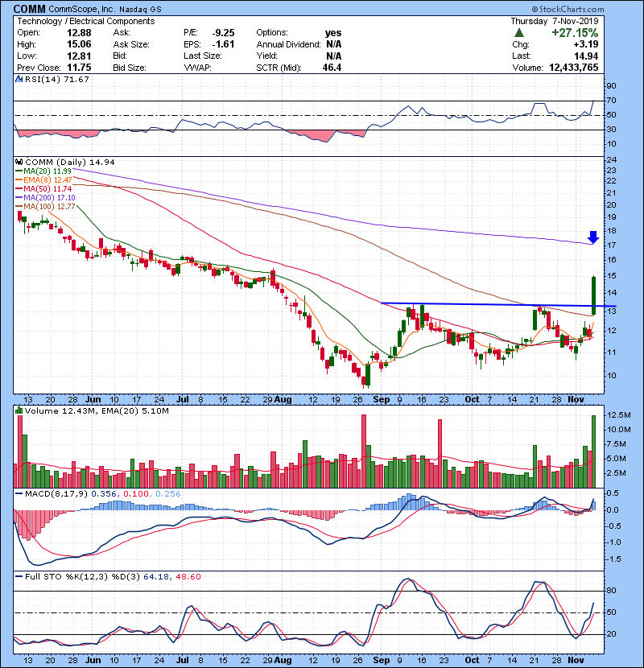Click the stochastic %K value 64.18
Screen dimensions: 644x668
[156, 577]
